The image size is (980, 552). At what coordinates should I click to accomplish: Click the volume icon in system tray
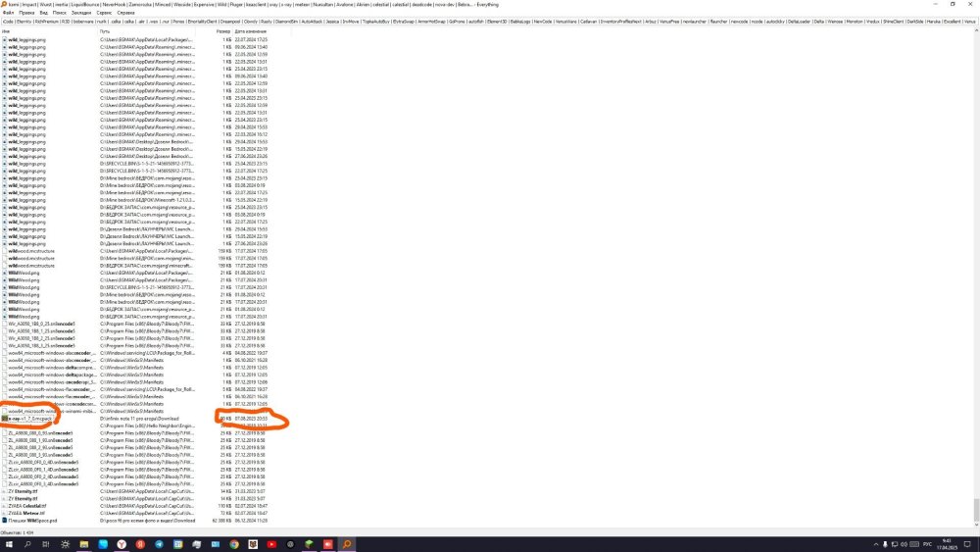tap(904, 544)
